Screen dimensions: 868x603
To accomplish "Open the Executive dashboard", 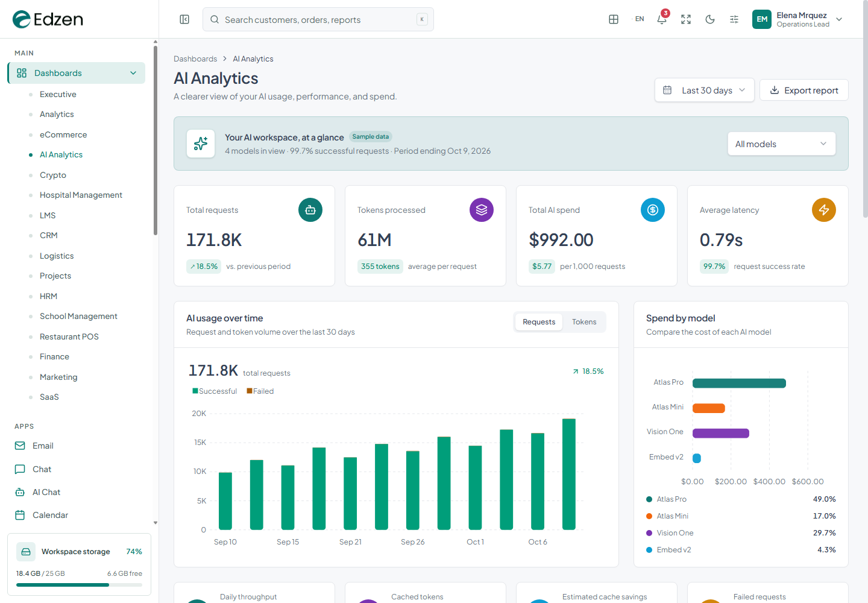I will coord(58,94).
